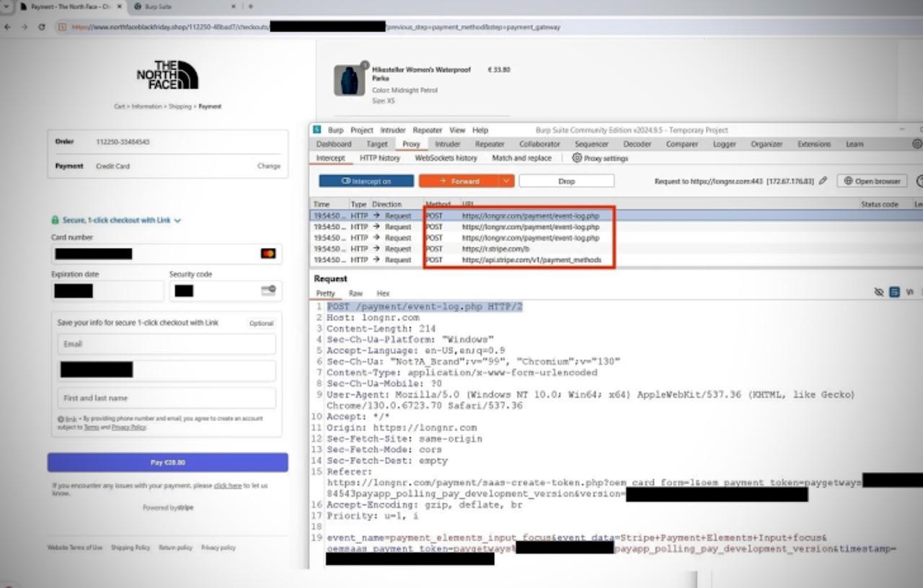Expand Secure 1-click checkout with Link chevron
Image resolution: width=923 pixels, height=588 pixels.
(x=177, y=220)
